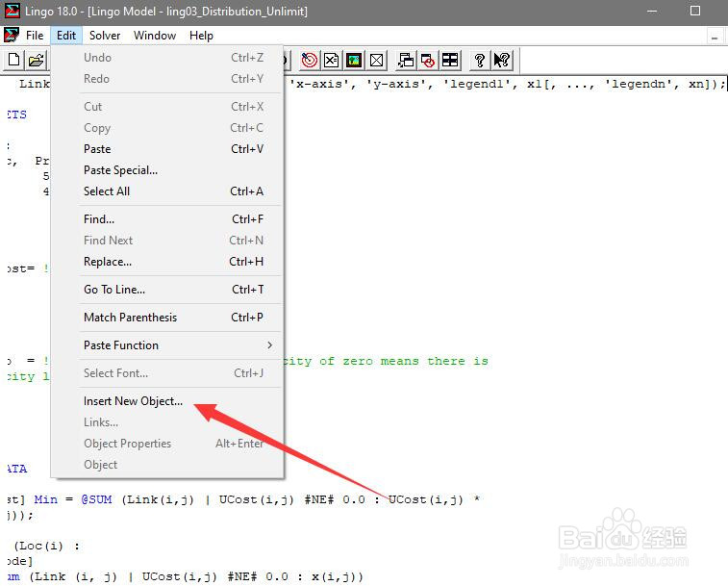Click the @SUM function in objective line
This screenshot has width=728, height=586.
[96, 499]
